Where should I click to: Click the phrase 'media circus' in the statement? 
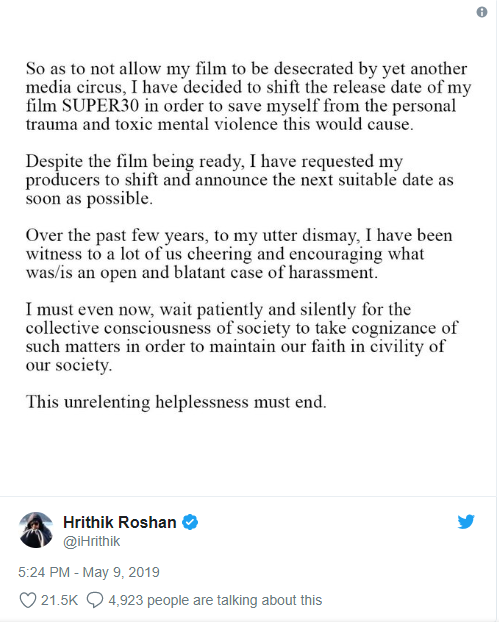(x=74, y=87)
